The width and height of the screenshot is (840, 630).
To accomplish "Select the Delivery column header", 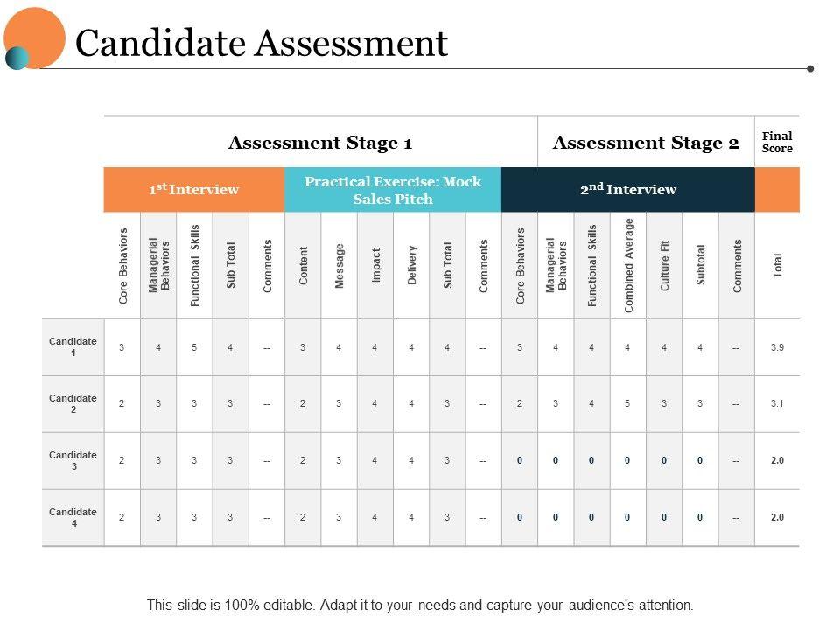I will [x=412, y=266].
